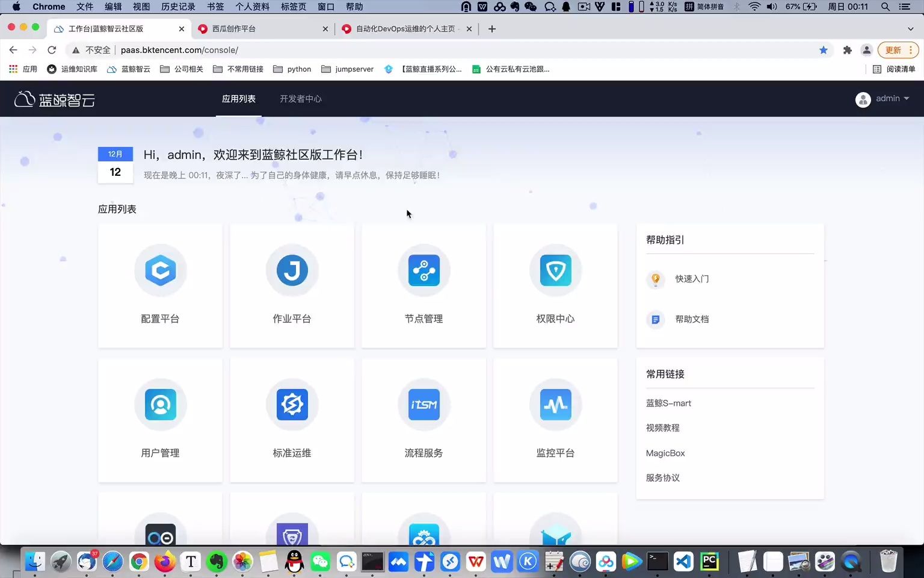Open the jumpserver bookmark folder

(348, 69)
